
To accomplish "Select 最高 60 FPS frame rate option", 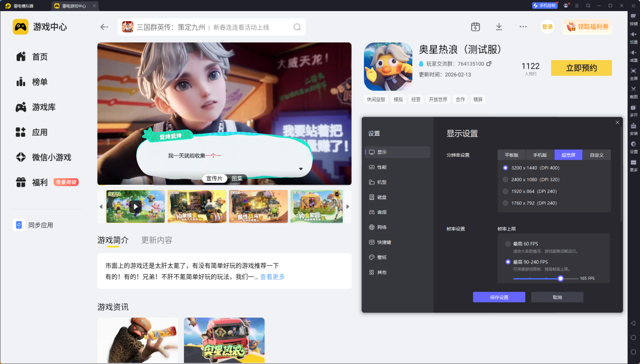I will [x=508, y=244].
